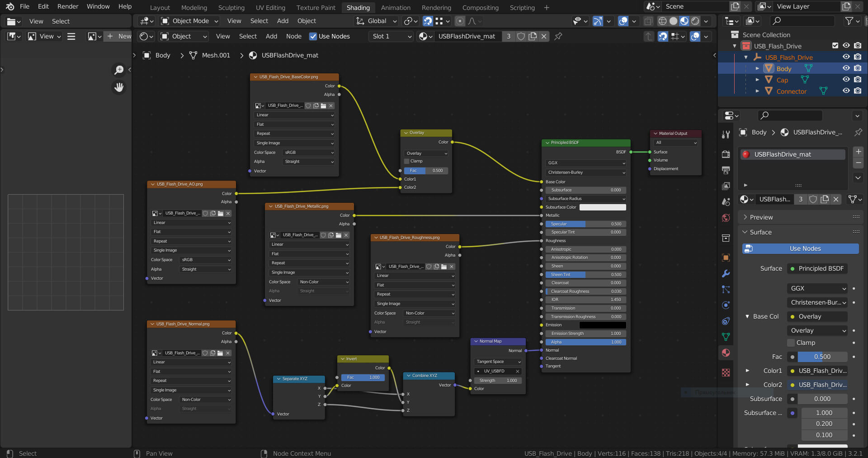Expand the Preview panel in material properties
The image size is (868, 458).
click(761, 217)
